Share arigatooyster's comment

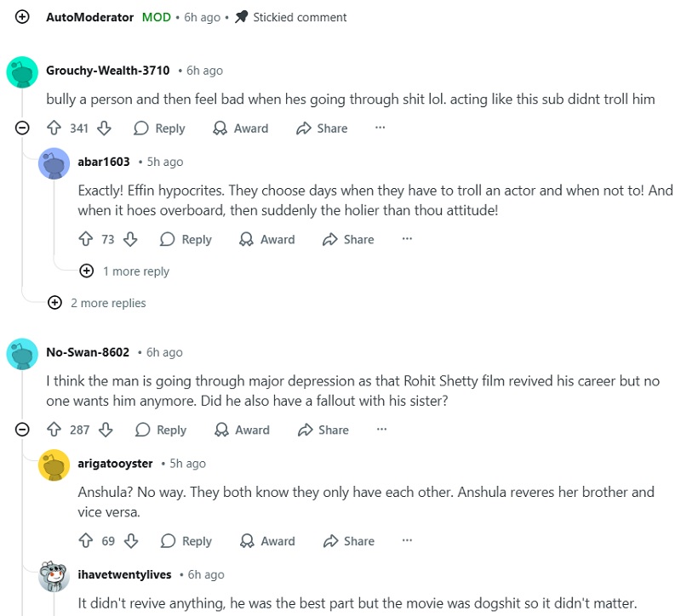[349, 541]
